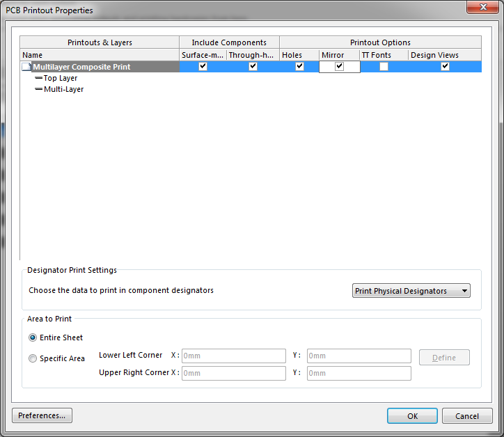Screen dimensions: 504x437
Task: Click the Printouts & Layers group header
Action: click(100, 42)
